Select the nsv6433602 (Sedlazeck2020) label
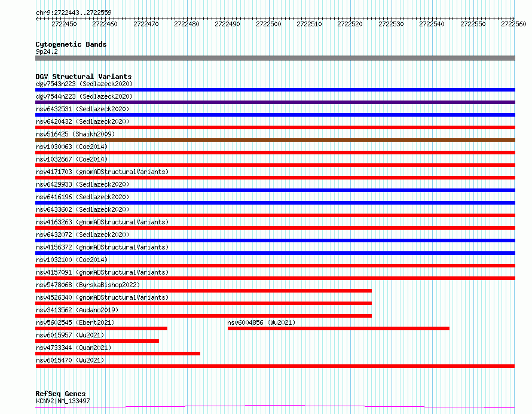The width and height of the screenshot is (532, 414). coord(82,209)
